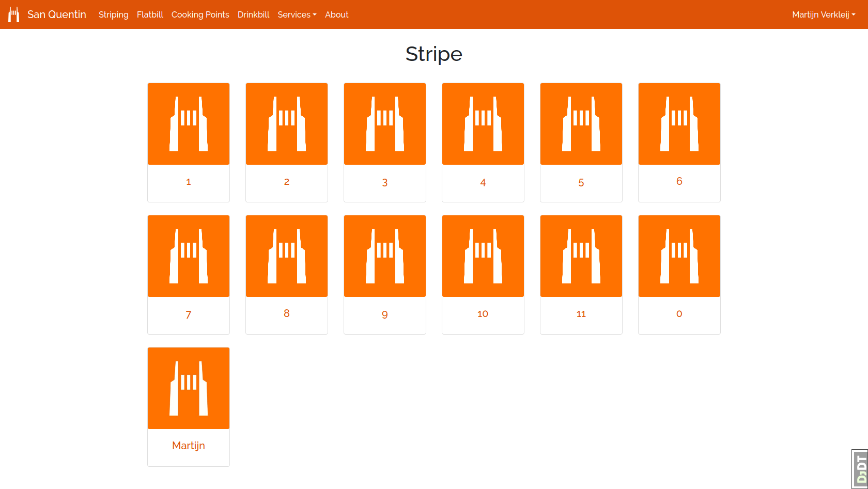Click the San Quentin logo icon in navbar
Screen dimensions: 868x489
14,14
